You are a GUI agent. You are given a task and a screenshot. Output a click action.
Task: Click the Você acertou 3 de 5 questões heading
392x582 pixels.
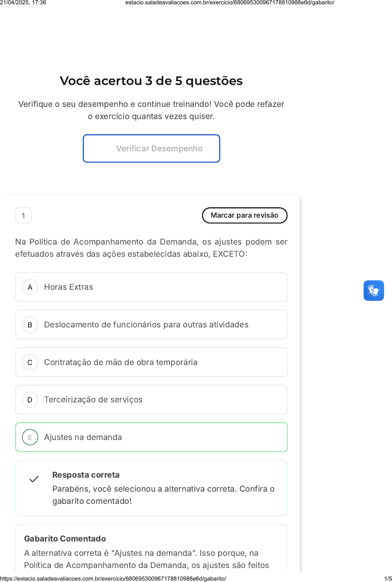(151, 81)
